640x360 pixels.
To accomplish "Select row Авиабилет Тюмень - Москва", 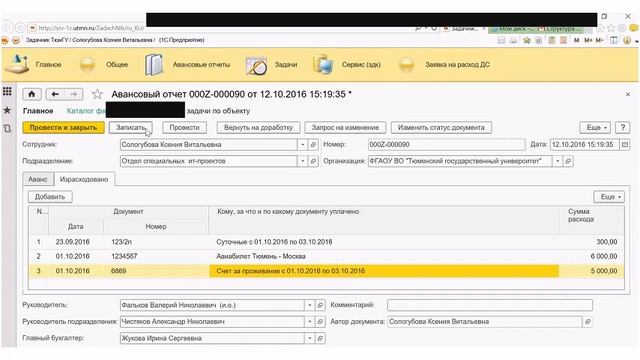I will coord(327,256).
